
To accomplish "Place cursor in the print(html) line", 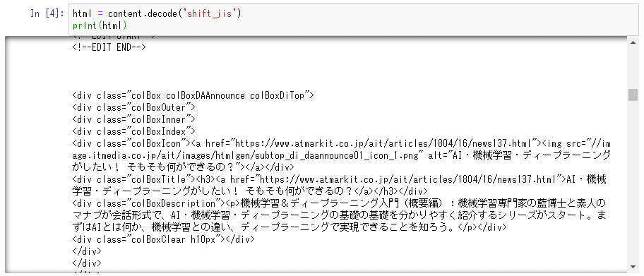I will click(x=100, y=25).
